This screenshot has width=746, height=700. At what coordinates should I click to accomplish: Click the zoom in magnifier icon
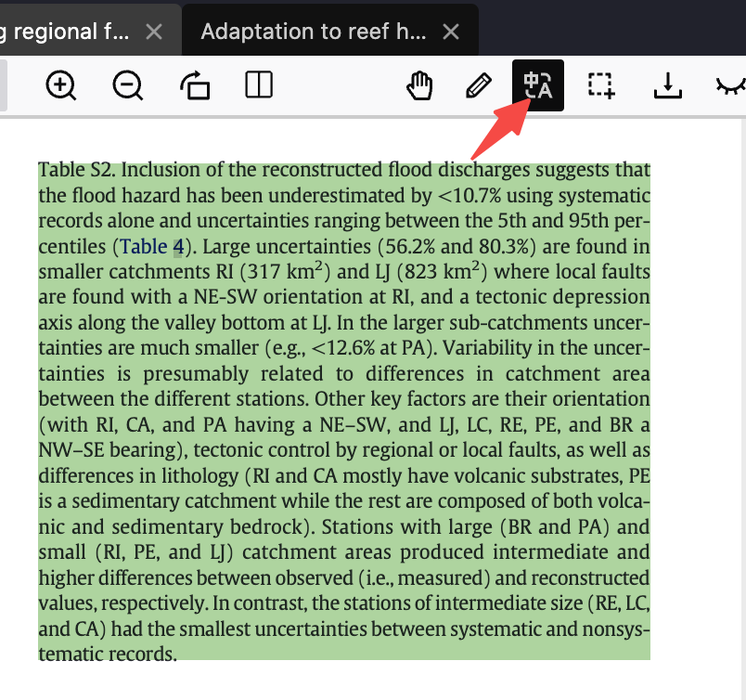(61, 85)
